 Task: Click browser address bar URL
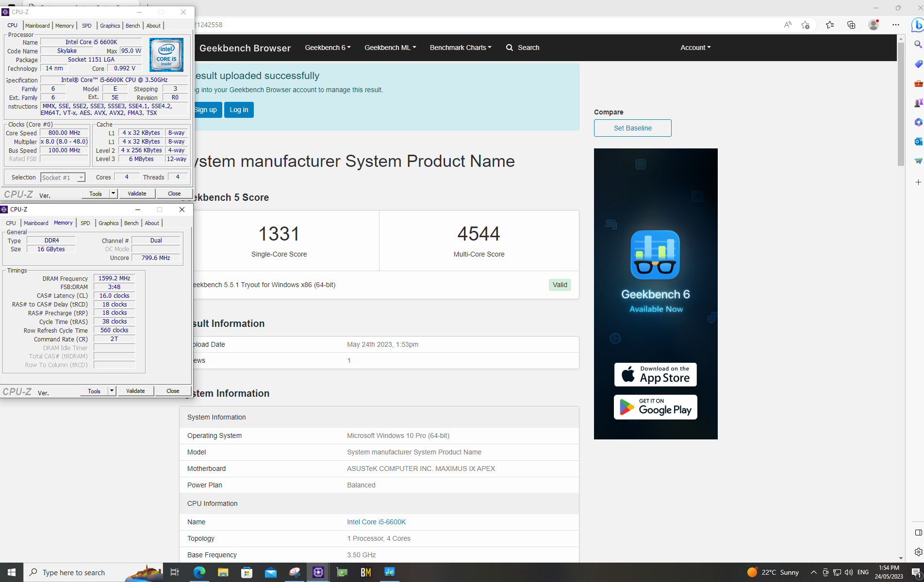pyautogui.click(x=209, y=25)
